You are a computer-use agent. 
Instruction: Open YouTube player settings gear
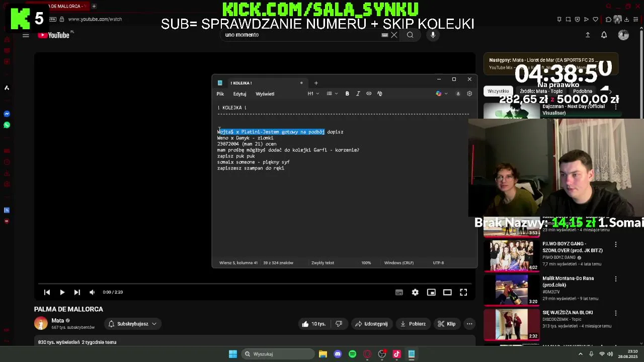[x=415, y=292]
